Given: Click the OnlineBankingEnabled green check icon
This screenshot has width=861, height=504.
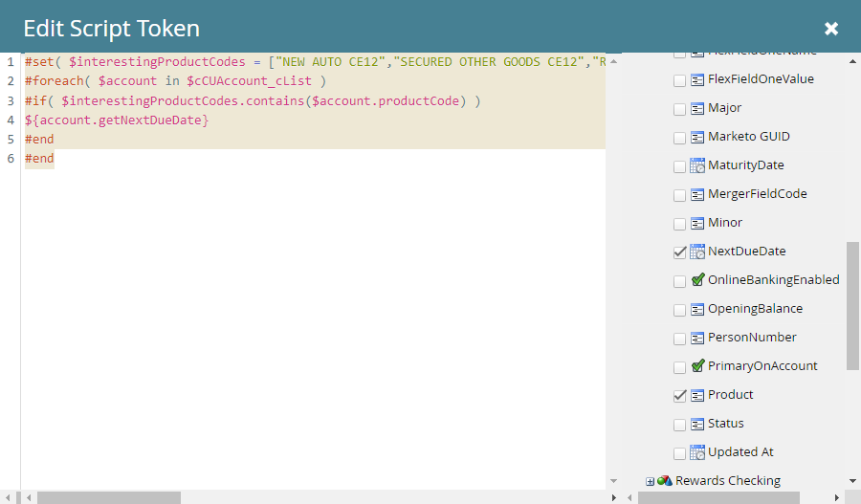Looking at the screenshot, I should pos(697,280).
